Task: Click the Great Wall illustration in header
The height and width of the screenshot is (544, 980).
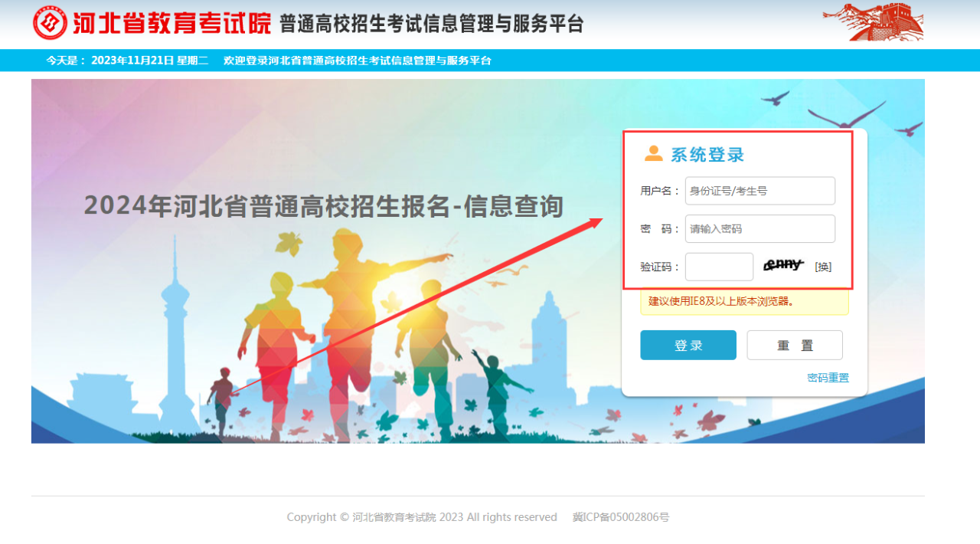Action: [874, 21]
